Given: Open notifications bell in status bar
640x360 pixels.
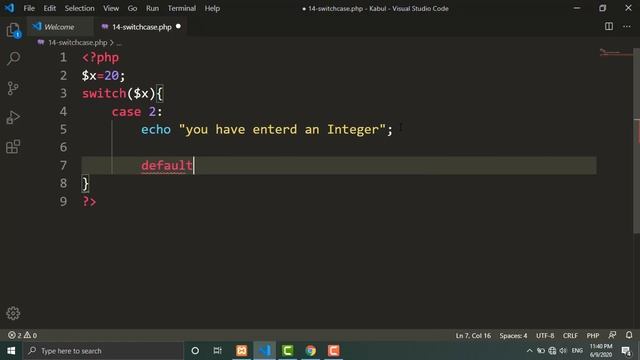Looking at the screenshot, I should 629,335.
